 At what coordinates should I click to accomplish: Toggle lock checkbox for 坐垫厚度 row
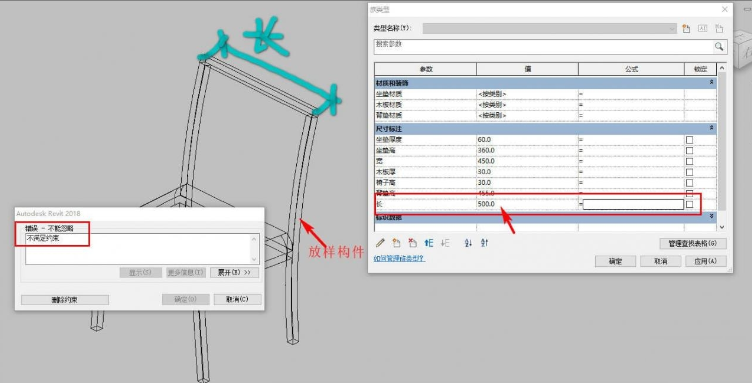689,140
